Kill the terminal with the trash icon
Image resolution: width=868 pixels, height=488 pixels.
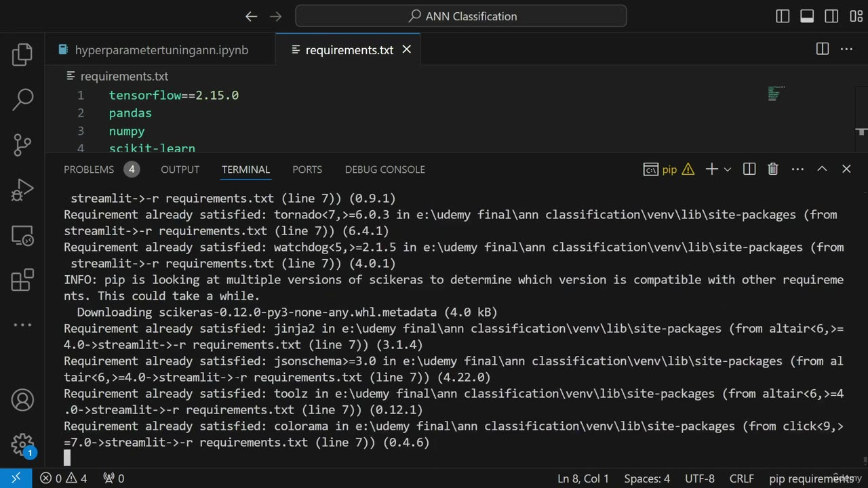773,169
